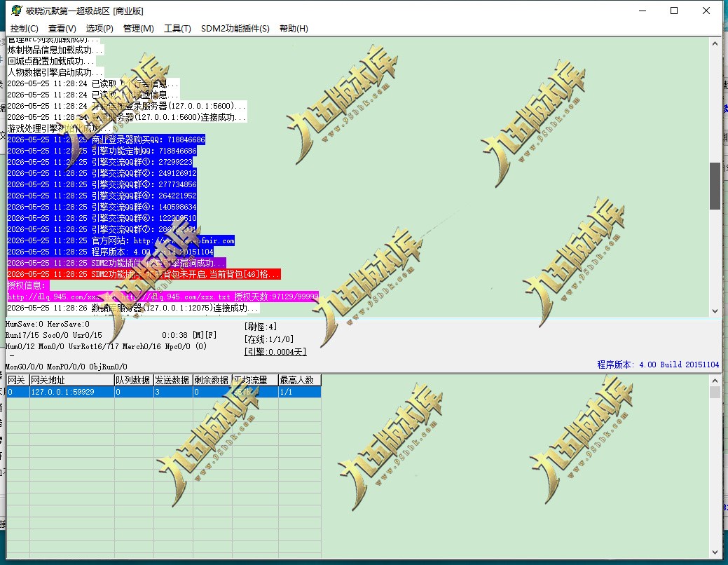728x565 pixels.
Task: Open the 工具(T) menu
Action: point(177,28)
